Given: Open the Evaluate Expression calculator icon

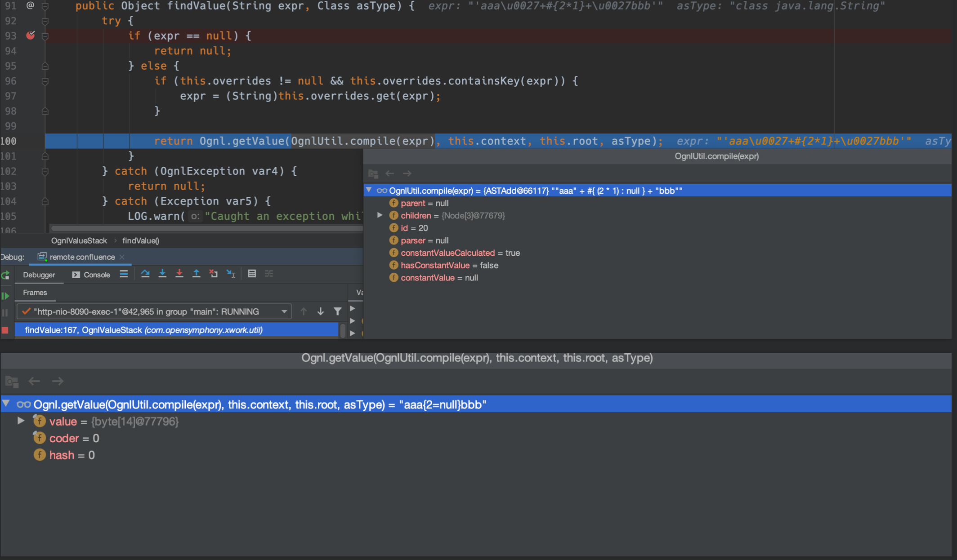Looking at the screenshot, I should tap(252, 274).
